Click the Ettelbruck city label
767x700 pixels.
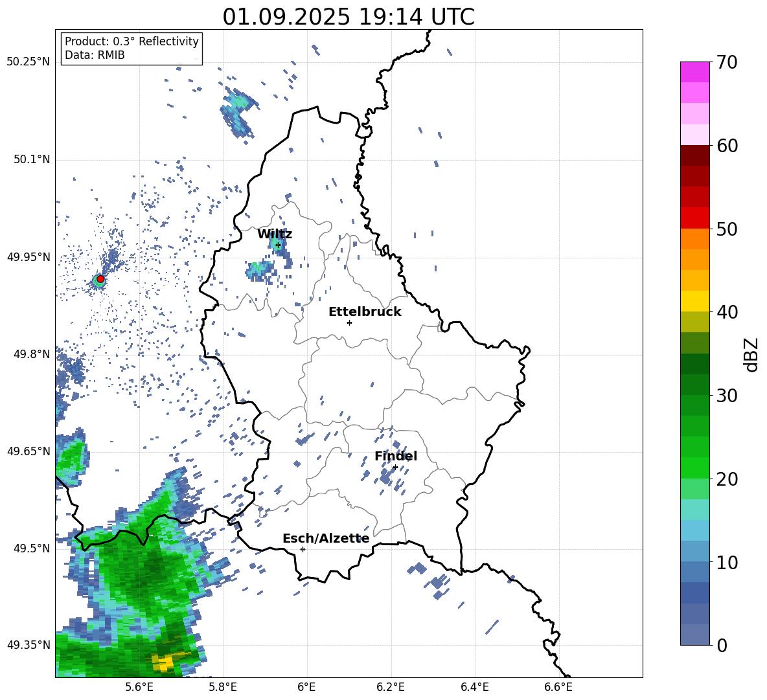(365, 312)
